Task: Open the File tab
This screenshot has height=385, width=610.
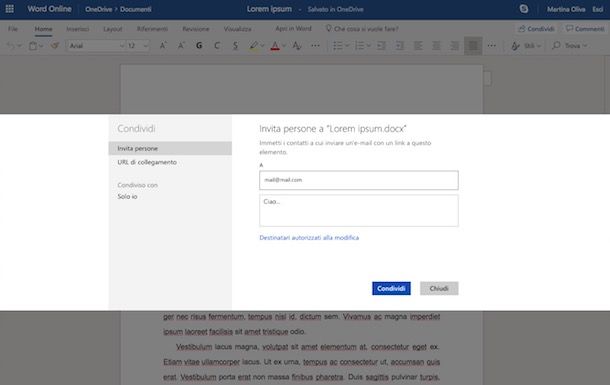Action: pyautogui.click(x=13, y=29)
